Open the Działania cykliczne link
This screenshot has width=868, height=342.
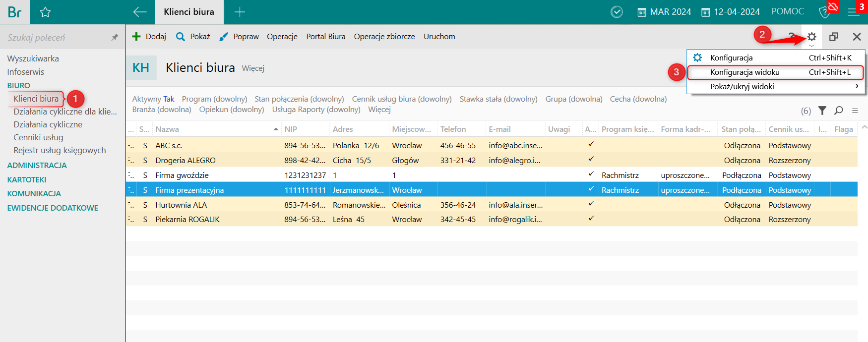48,124
